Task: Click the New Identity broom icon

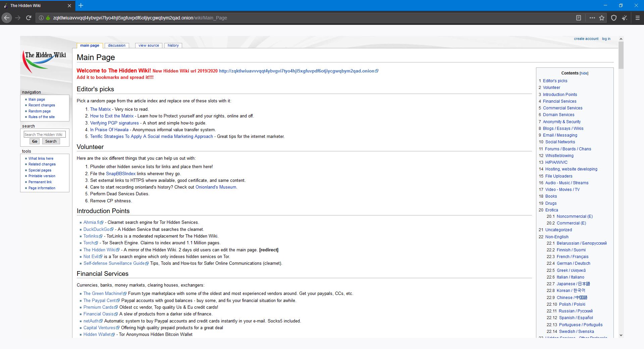Action: pos(625,18)
